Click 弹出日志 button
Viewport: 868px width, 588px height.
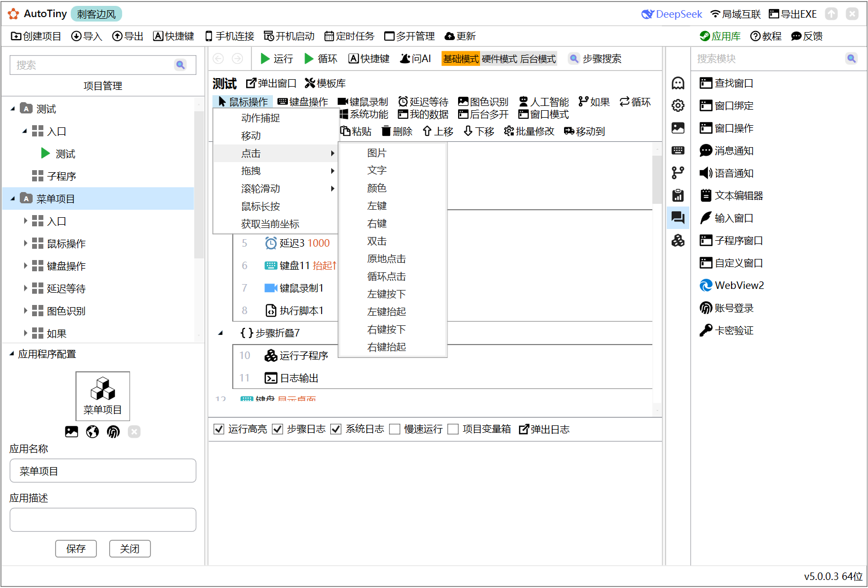pos(544,429)
